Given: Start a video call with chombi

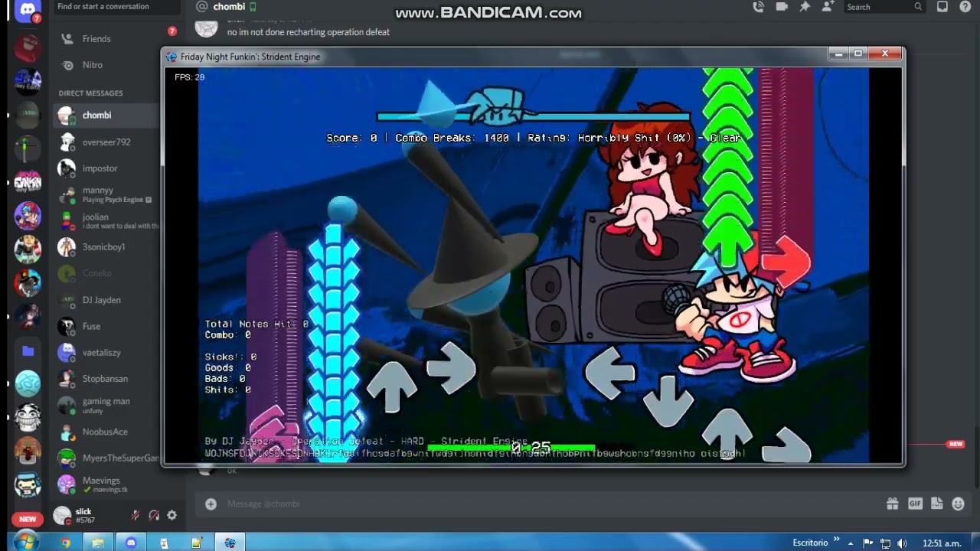Looking at the screenshot, I should (782, 7).
